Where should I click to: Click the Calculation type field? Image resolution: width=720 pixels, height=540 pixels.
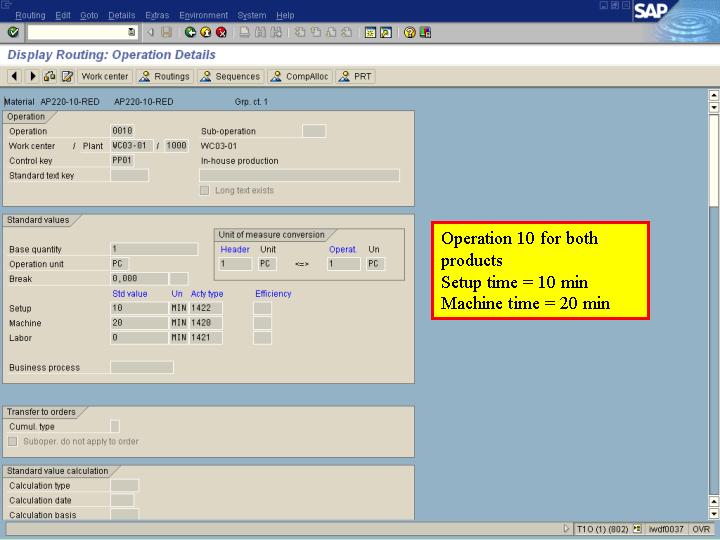pos(124,485)
